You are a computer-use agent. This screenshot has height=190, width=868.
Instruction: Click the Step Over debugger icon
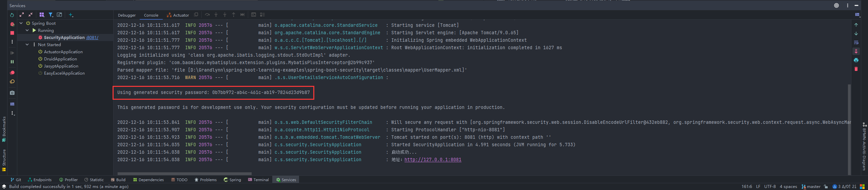tap(207, 15)
